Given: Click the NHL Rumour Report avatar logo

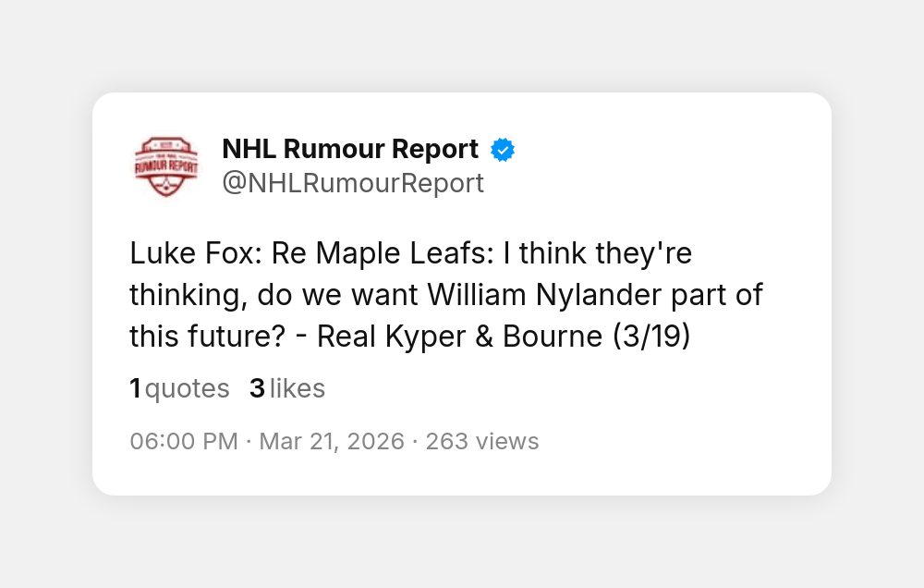Looking at the screenshot, I should (166, 166).
